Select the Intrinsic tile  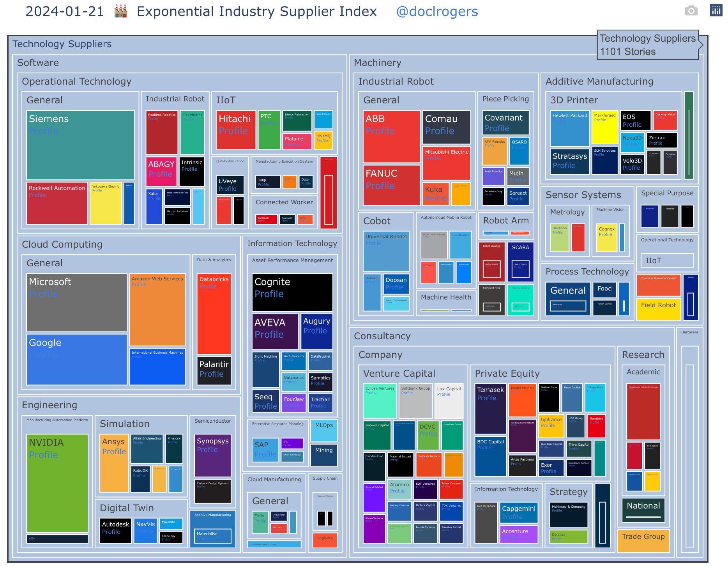(192, 172)
